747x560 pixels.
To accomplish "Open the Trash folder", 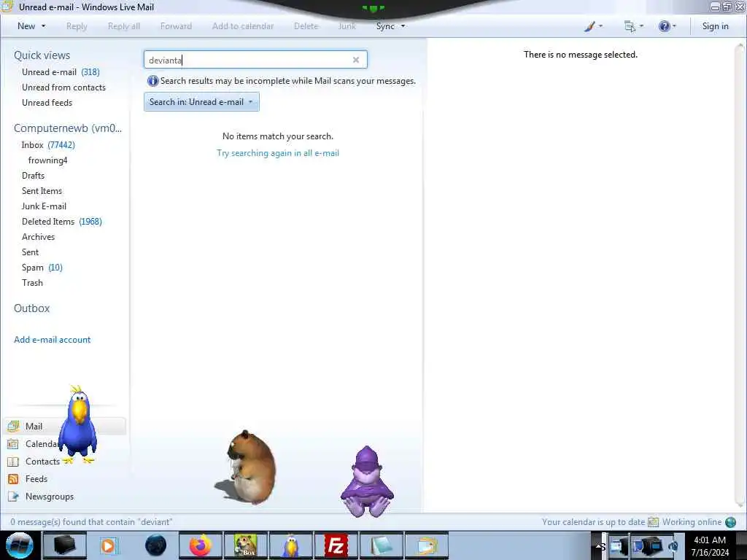I will [32, 282].
